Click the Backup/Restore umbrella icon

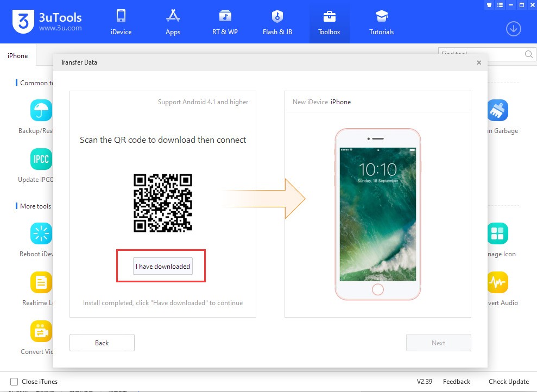click(41, 110)
